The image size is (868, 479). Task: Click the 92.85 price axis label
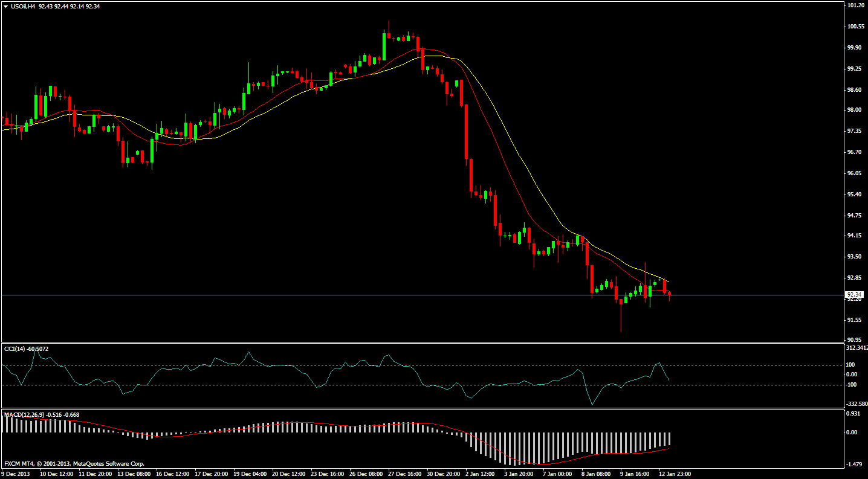point(855,278)
